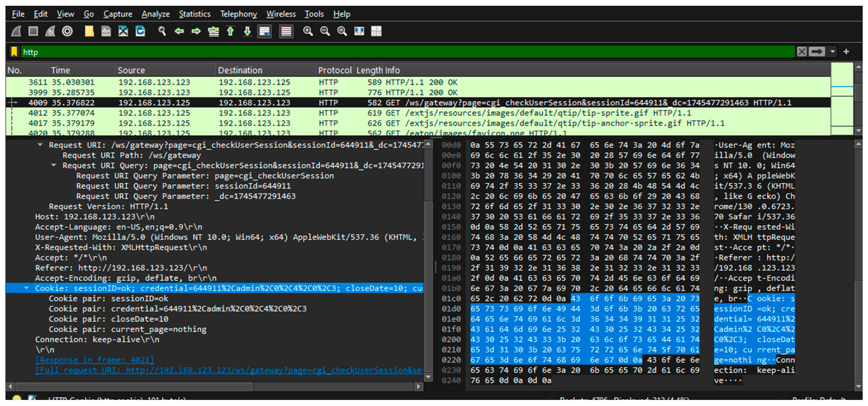Click the open capture file folder icon
Screen dimensions: 868x406
click(x=89, y=31)
